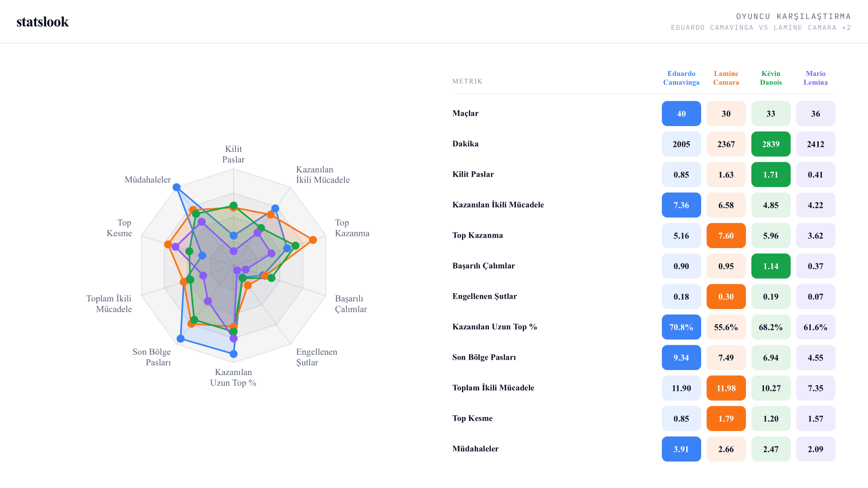
Task: Click Camara's Top Kesme value 1.79
Action: click(x=726, y=418)
